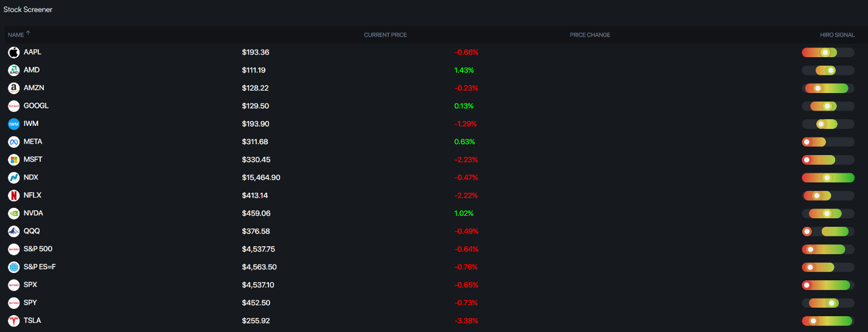Click the MSFT price $330.45
Screen dimensions: 868x332
click(x=256, y=160)
